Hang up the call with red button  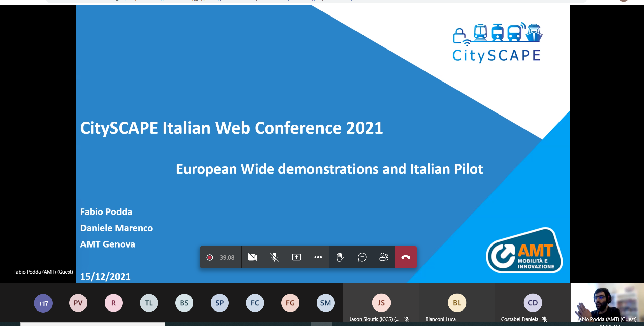(x=406, y=257)
